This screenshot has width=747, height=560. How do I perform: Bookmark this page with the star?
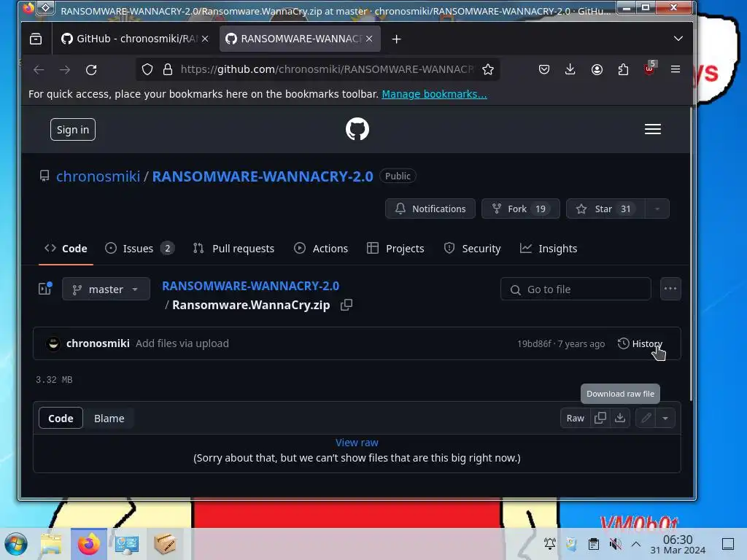pos(488,69)
